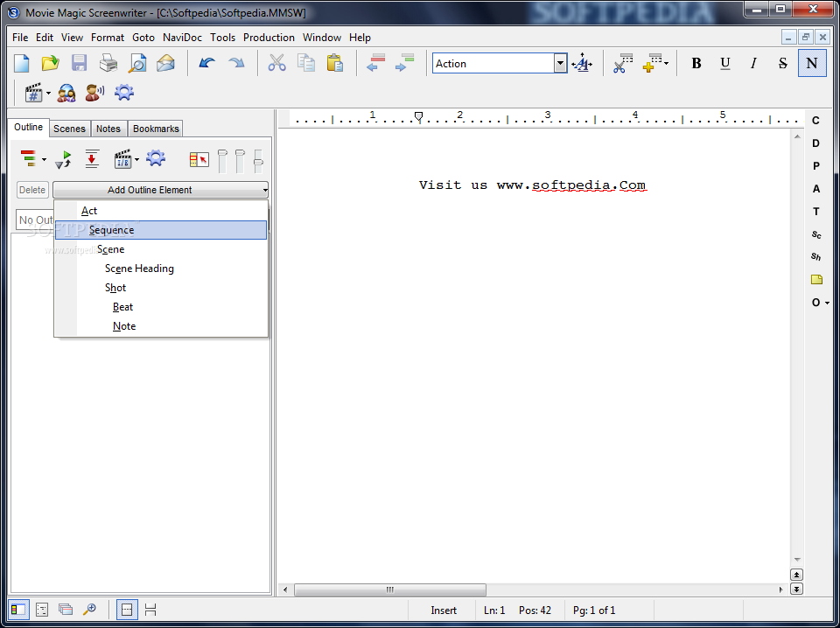Open the Action element type dropdown
This screenshot has width=840, height=628.
[560, 63]
